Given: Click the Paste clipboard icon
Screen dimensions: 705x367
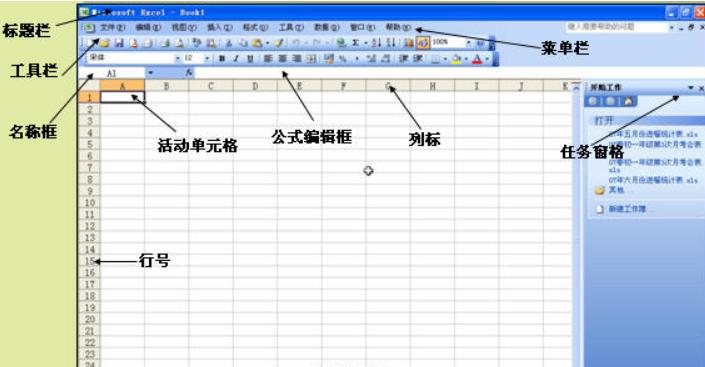Looking at the screenshot, I should (x=257, y=43).
